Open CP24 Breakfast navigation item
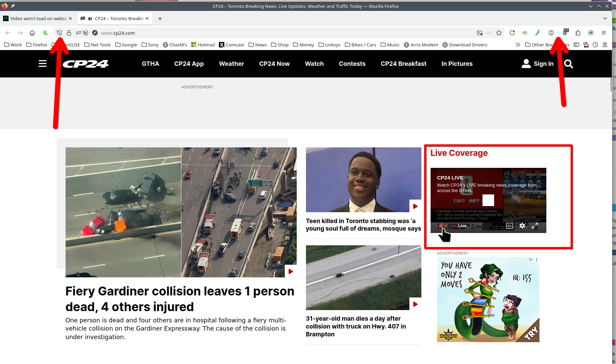The height and width of the screenshot is (364, 616). [x=404, y=64]
